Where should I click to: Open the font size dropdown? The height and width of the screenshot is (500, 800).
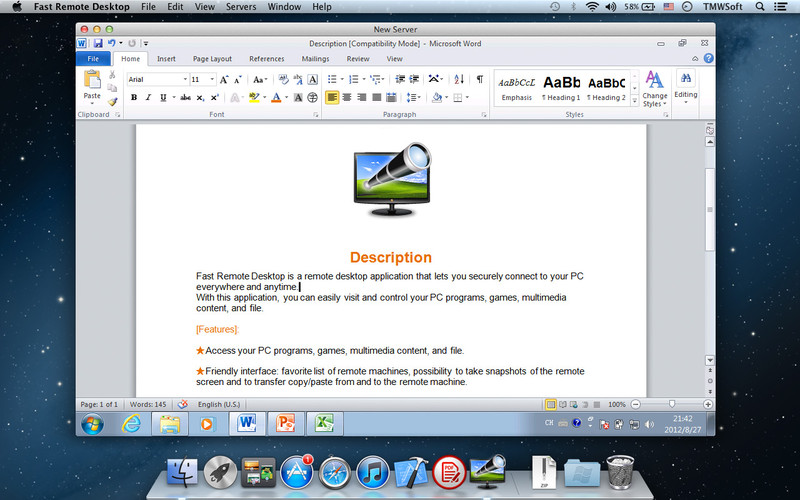[x=212, y=80]
